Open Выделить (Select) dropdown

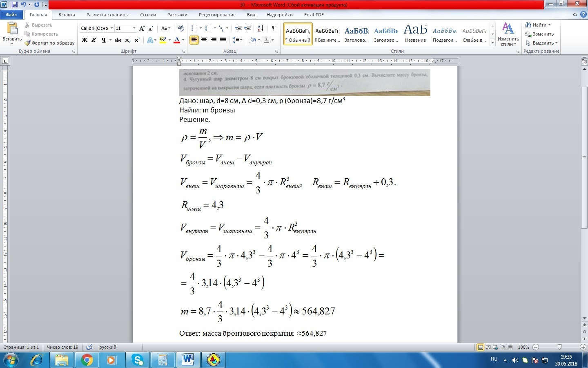point(541,43)
